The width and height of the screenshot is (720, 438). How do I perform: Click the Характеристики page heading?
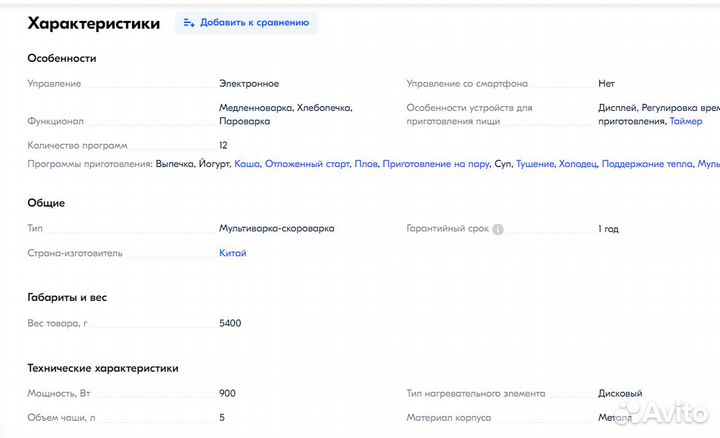[94, 24]
